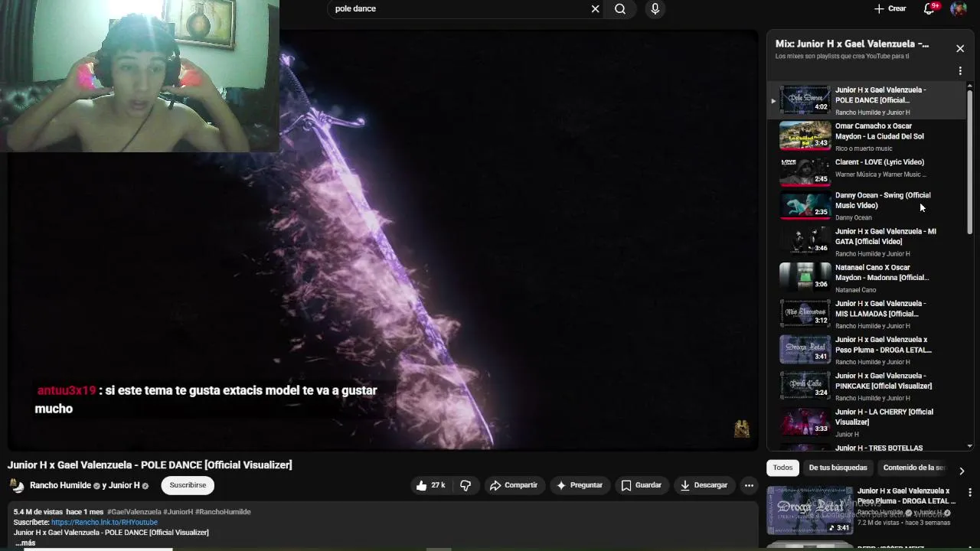
Task: Start voice search with the microphone icon
Action: pos(655,9)
